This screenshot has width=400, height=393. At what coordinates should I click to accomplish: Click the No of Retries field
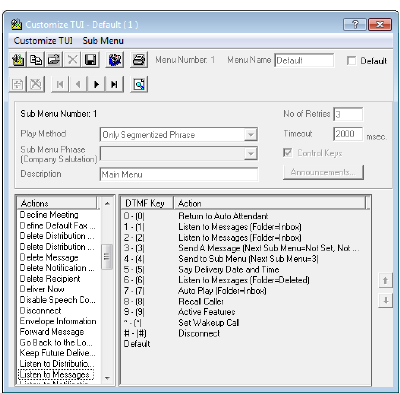pyautogui.click(x=348, y=114)
